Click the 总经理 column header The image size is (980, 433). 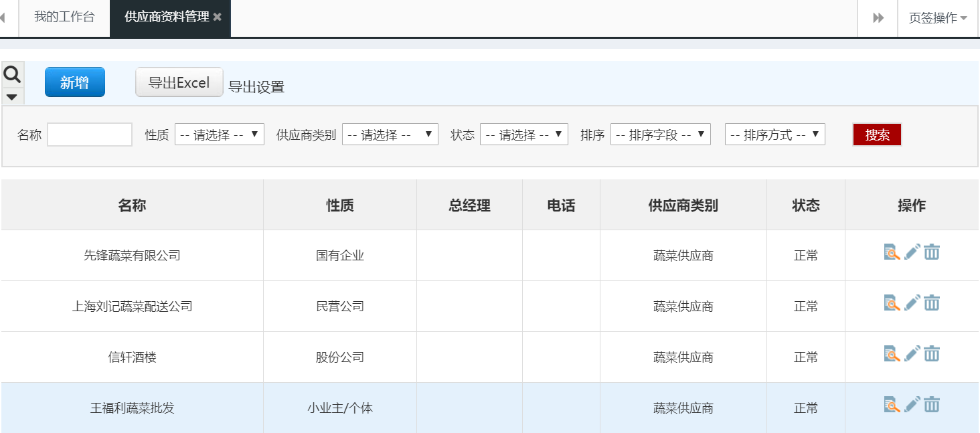click(x=470, y=205)
